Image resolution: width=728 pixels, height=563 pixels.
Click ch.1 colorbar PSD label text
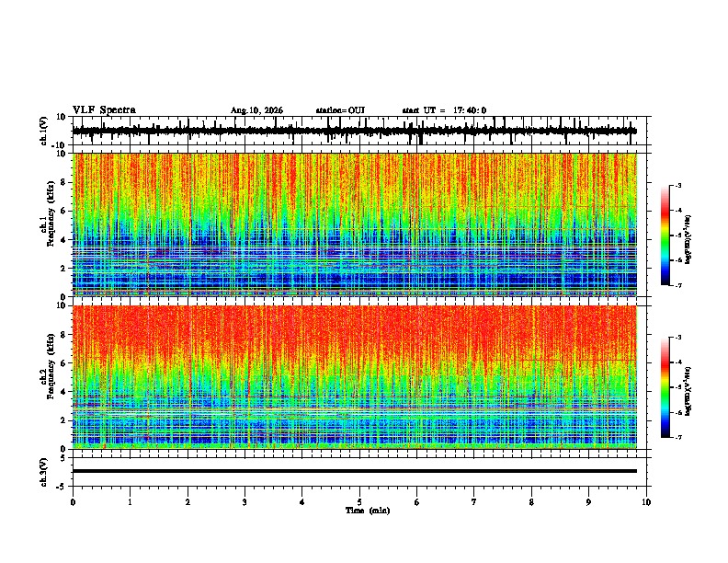[x=688, y=240]
